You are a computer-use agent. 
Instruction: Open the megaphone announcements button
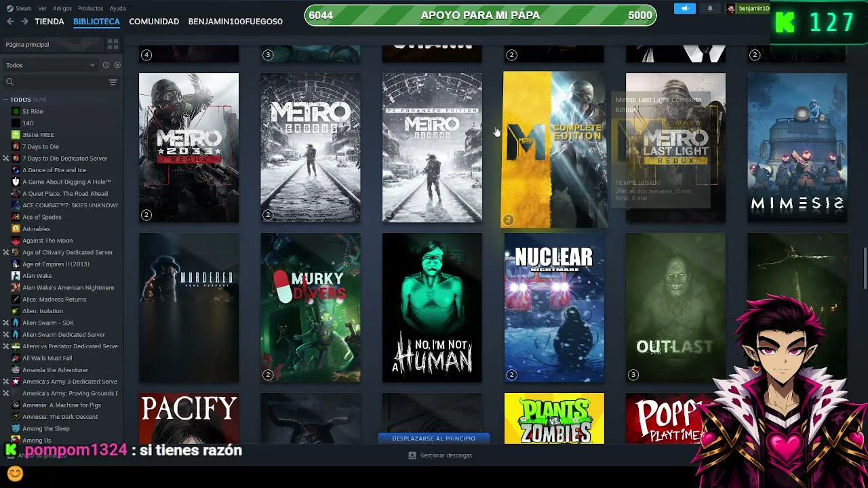pyautogui.click(x=685, y=8)
